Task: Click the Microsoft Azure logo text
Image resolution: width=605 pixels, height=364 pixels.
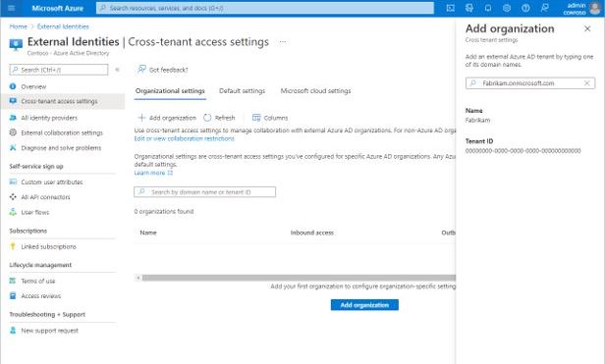Action: pos(58,8)
